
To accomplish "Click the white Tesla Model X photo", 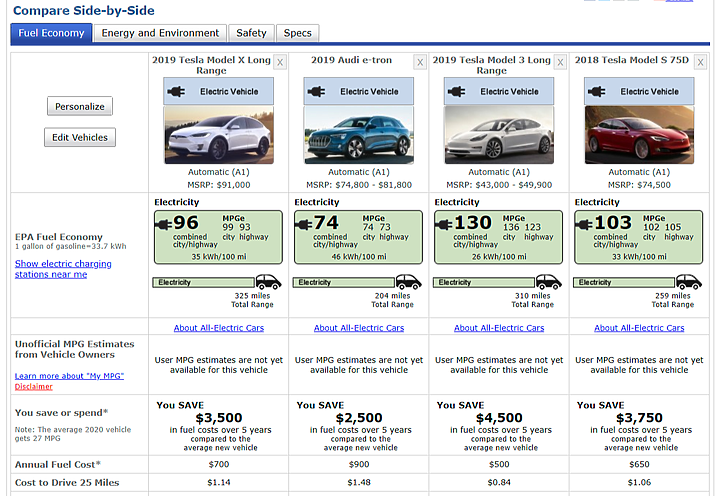I will [x=219, y=135].
